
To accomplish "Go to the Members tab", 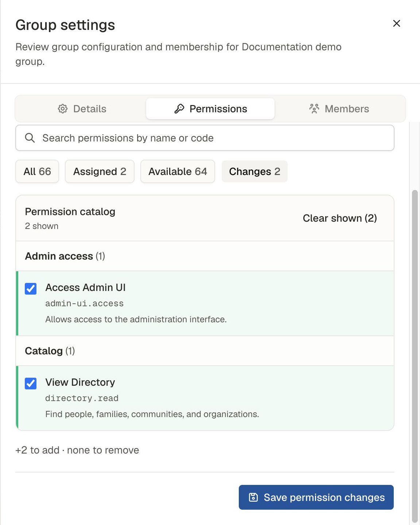I will pos(339,109).
